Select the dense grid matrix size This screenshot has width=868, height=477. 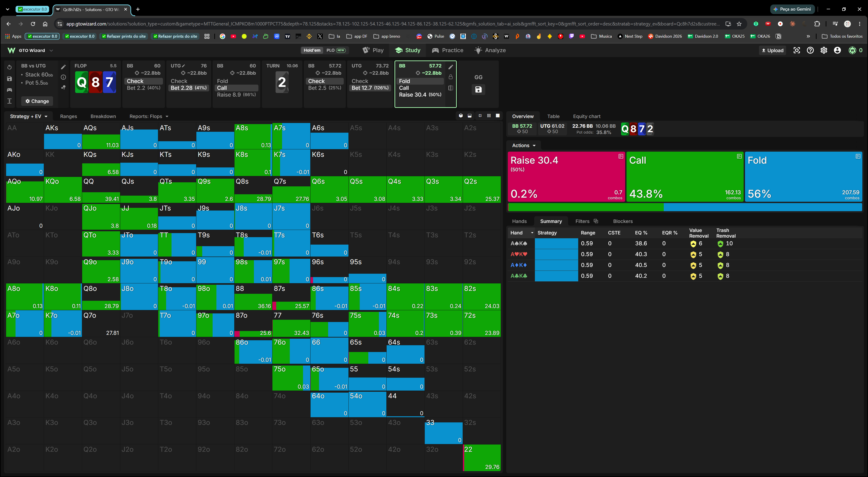tap(489, 116)
